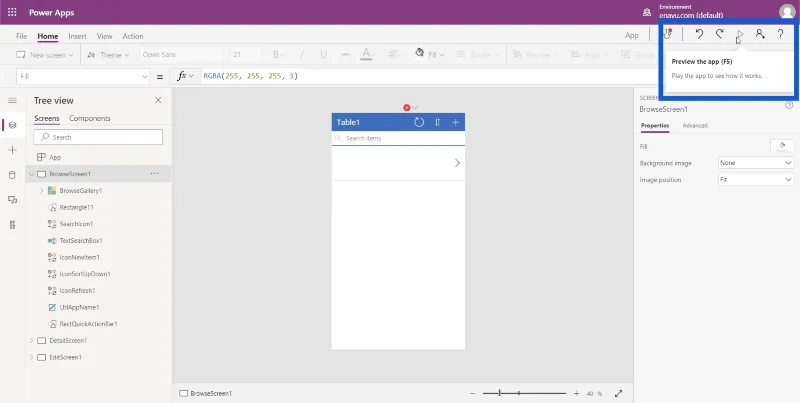Click the App button in command bar
This screenshot has height=403, width=800.
[632, 35]
